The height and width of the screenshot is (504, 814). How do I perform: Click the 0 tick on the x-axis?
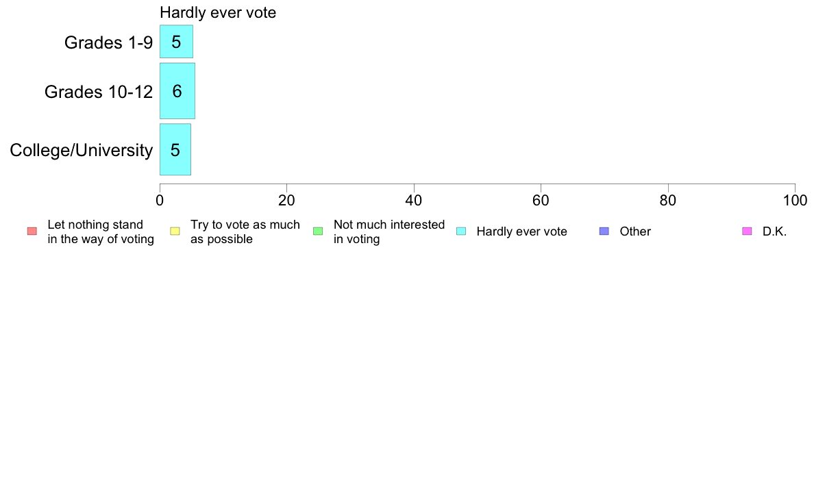point(160,201)
